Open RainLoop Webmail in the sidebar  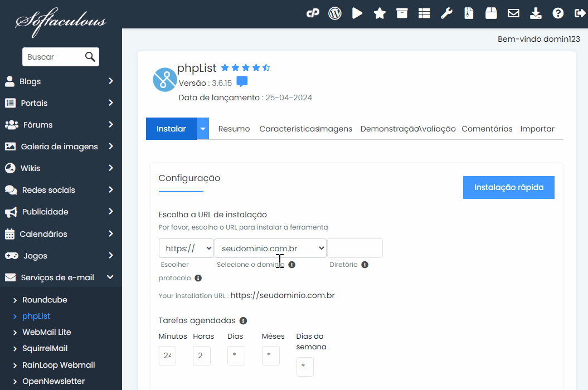[x=59, y=365]
